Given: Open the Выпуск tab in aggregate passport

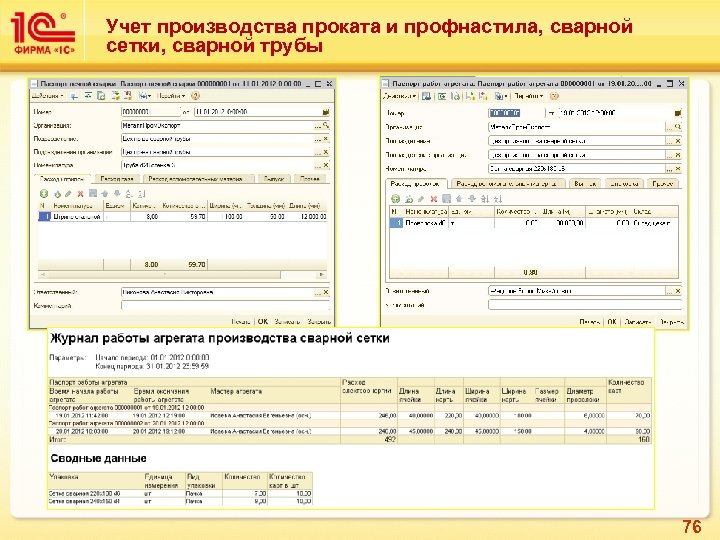Looking at the screenshot, I should click(x=585, y=184).
